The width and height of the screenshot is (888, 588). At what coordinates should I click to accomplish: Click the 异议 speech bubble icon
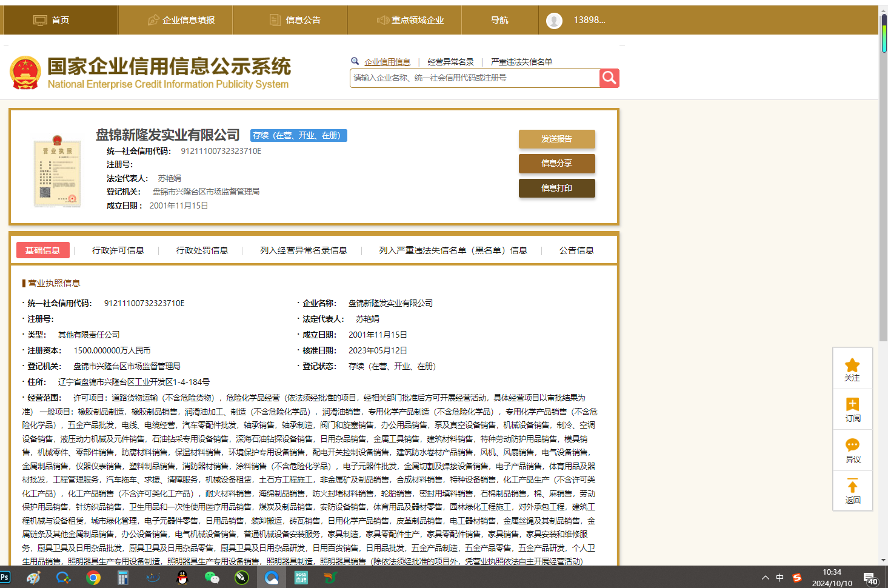(x=852, y=445)
